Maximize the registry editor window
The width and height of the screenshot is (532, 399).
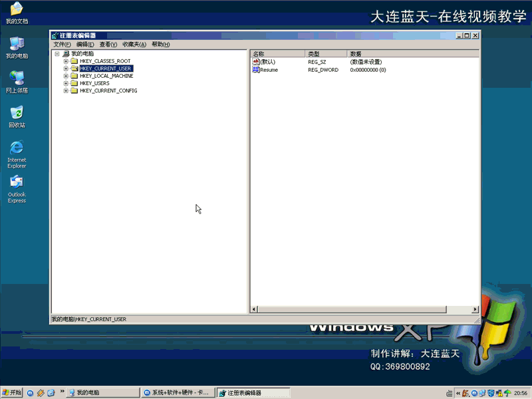pos(467,36)
